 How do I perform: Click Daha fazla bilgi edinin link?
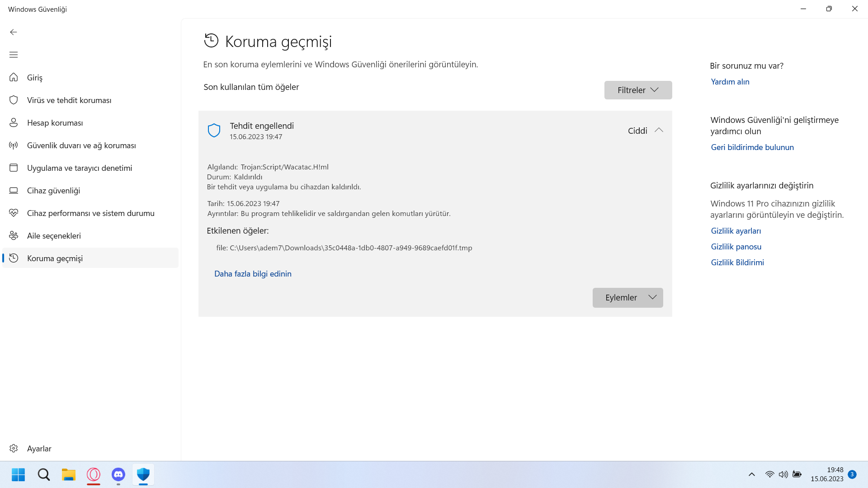click(x=253, y=274)
